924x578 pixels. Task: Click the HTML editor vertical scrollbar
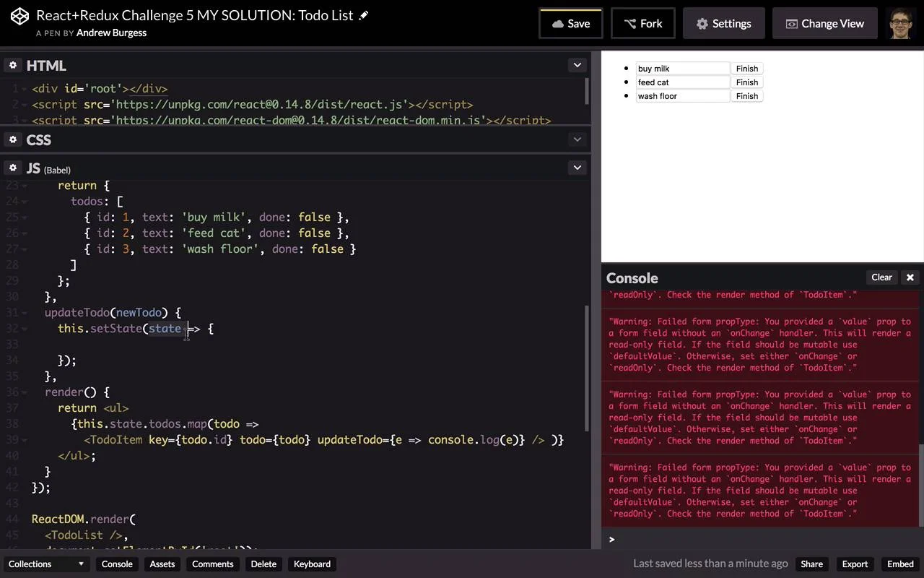[x=587, y=90]
